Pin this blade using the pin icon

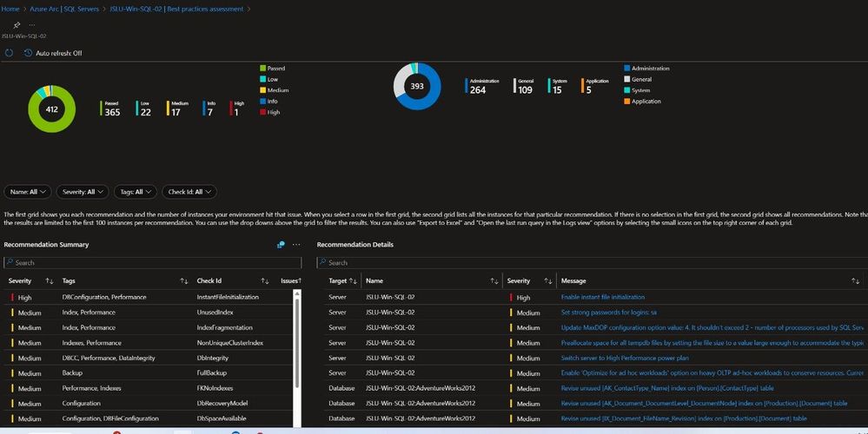tap(17, 25)
